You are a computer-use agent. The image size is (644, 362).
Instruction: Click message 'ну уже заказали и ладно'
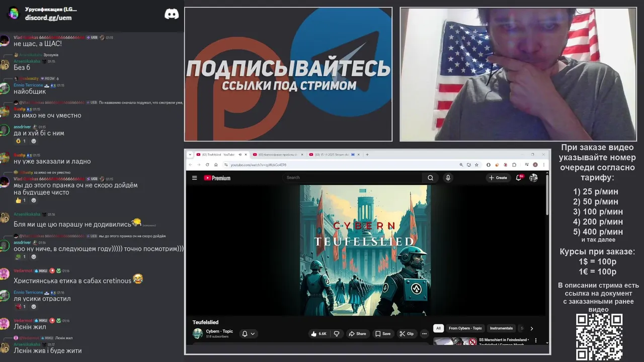point(52,161)
